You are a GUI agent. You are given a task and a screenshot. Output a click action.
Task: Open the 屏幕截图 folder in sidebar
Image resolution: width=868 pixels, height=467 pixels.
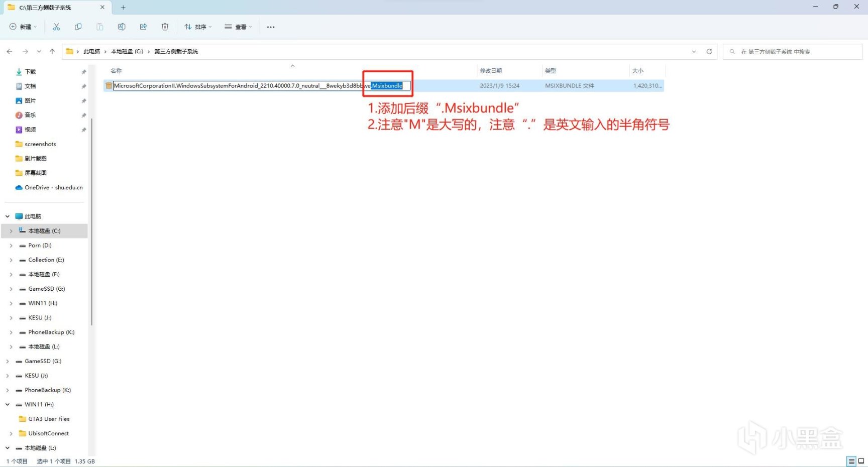pyautogui.click(x=35, y=173)
